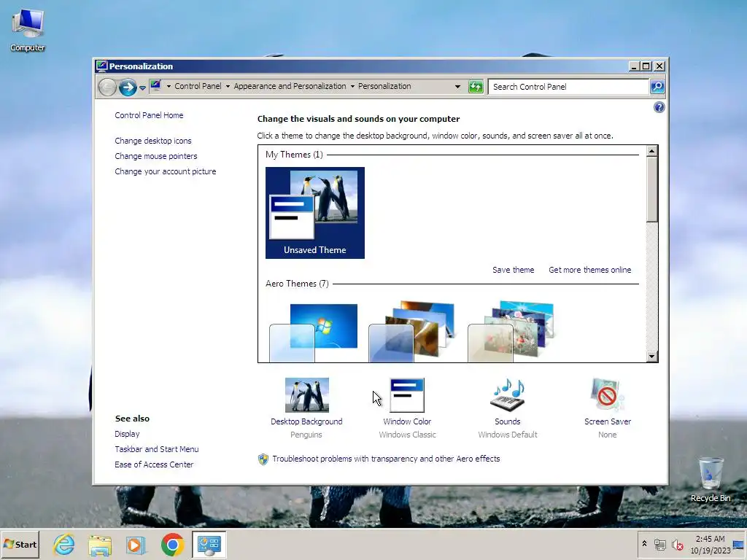Click the "Aero Themes (7)" heading

297,284
